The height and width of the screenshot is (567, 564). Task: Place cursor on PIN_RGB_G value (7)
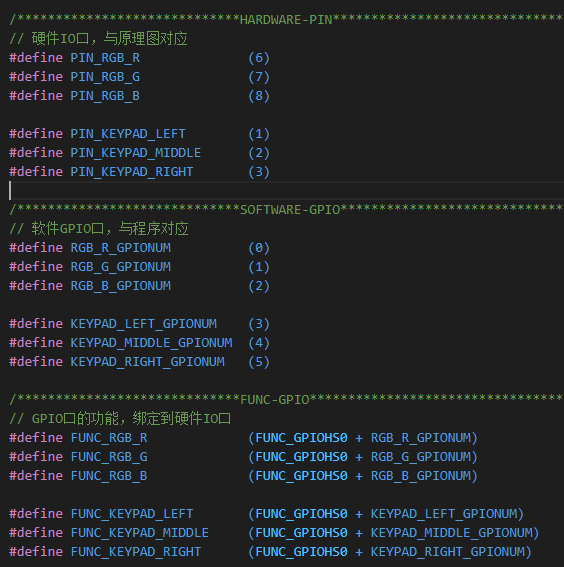click(x=259, y=77)
